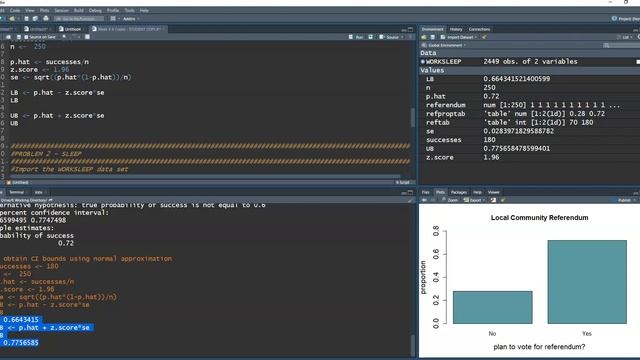Screen dimensions: 640x360
Task: Open the Tools menu
Action: (129, 10)
